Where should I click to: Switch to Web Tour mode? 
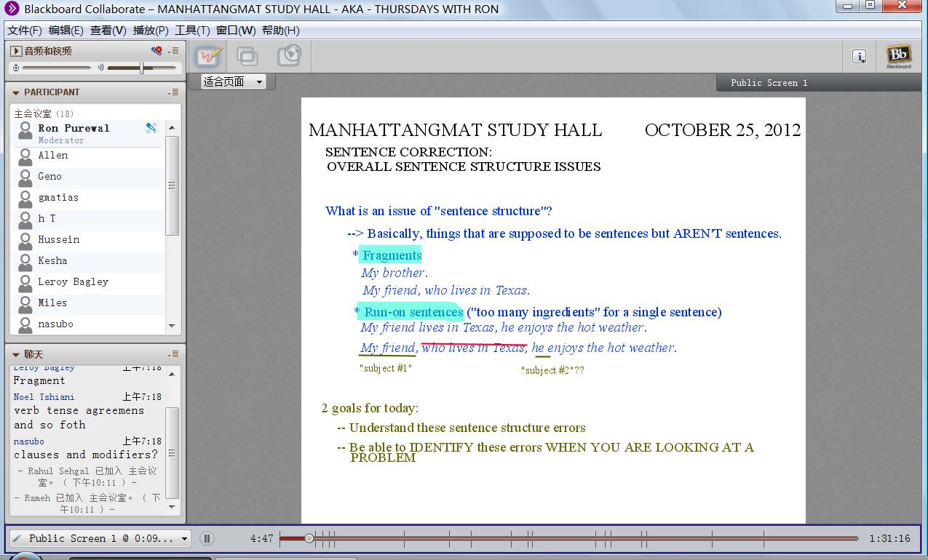tap(289, 57)
